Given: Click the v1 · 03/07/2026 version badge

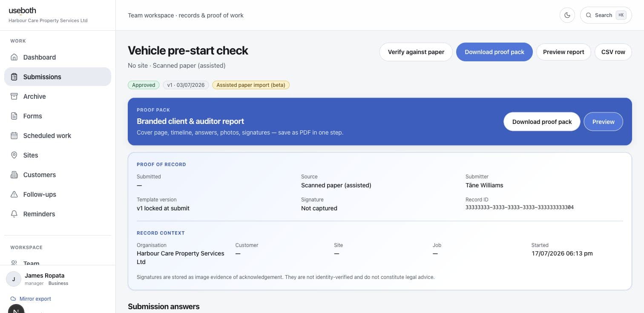Looking at the screenshot, I should (186, 85).
